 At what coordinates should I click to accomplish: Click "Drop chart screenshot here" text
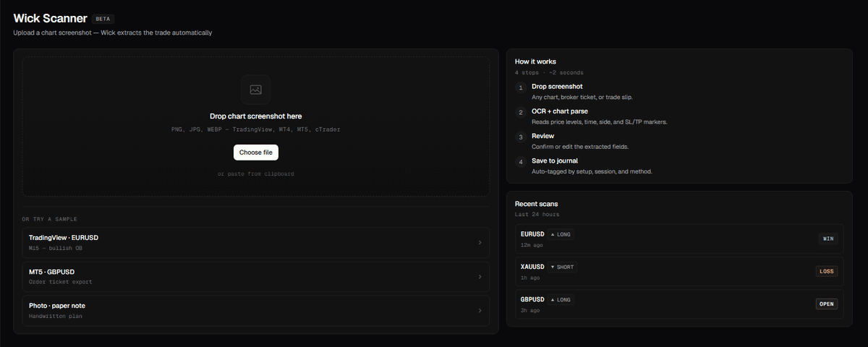255,116
